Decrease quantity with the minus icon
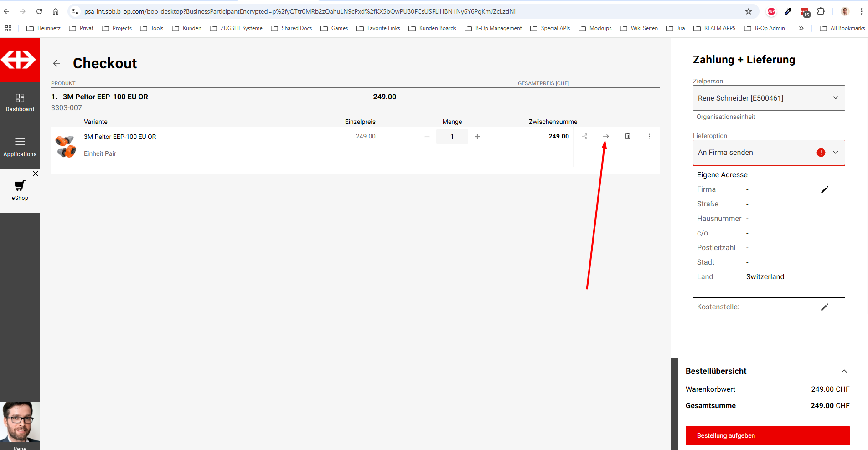The width and height of the screenshot is (868, 450). (427, 137)
